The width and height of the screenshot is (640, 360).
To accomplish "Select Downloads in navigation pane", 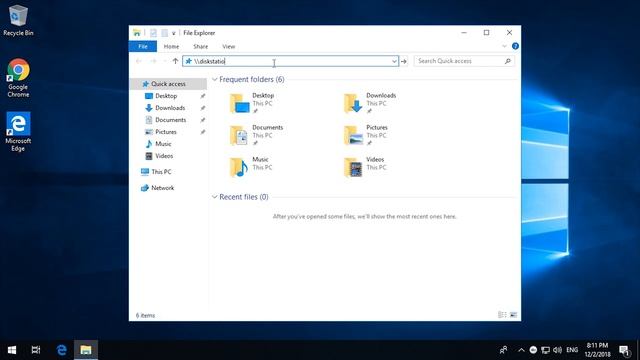I will coord(170,108).
